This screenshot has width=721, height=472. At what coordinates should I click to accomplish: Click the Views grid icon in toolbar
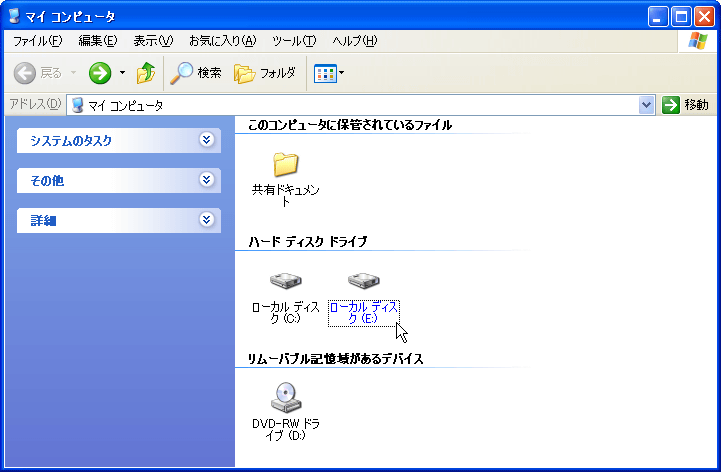pyautogui.click(x=325, y=73)
